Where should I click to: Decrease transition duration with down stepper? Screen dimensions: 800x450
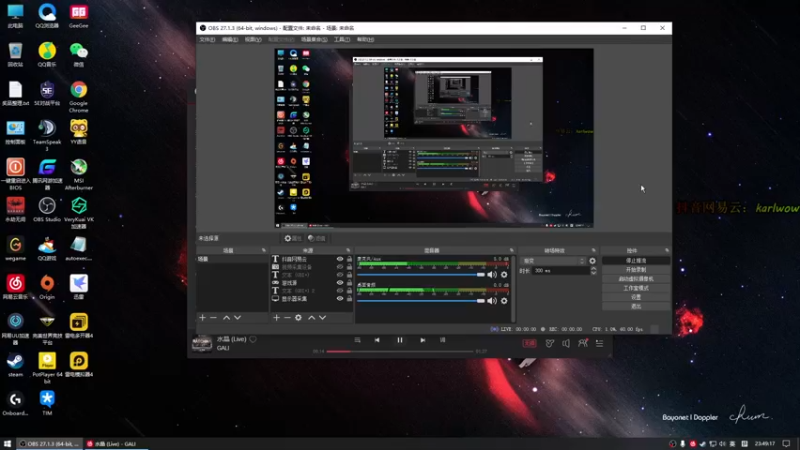tap(593, 272)
